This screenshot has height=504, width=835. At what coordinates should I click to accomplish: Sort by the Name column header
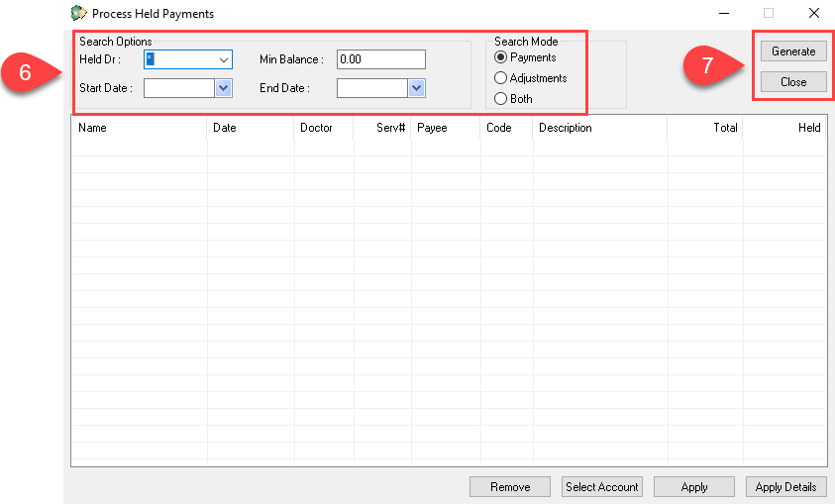(139, 128)
